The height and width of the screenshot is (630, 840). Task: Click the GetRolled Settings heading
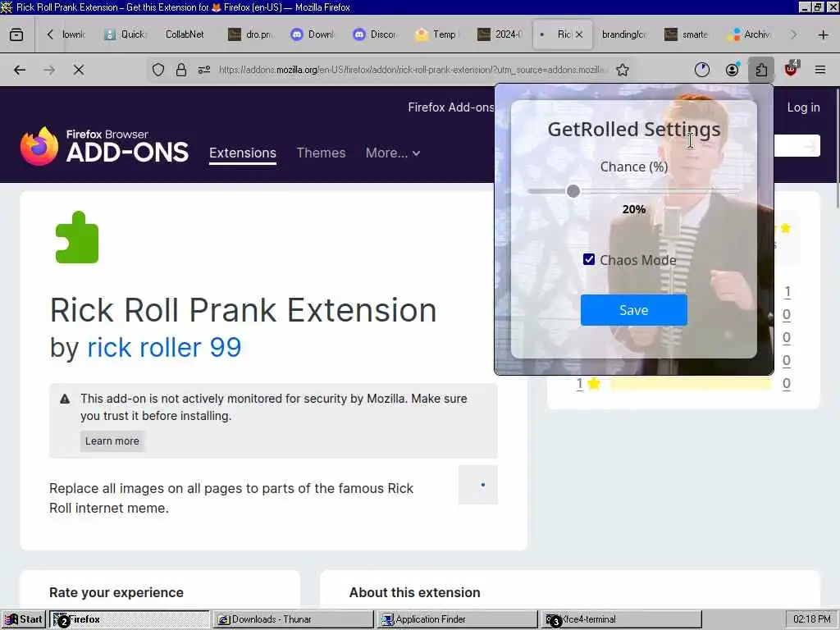point(634,129)
